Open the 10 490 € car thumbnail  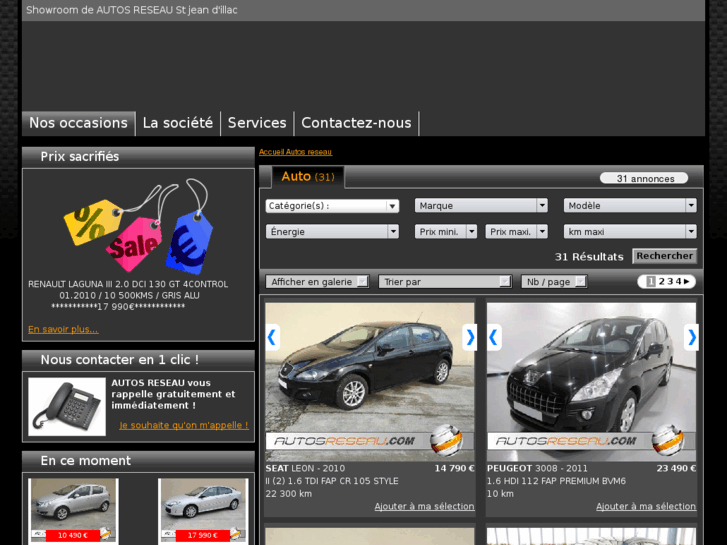[x=73, y=510]
